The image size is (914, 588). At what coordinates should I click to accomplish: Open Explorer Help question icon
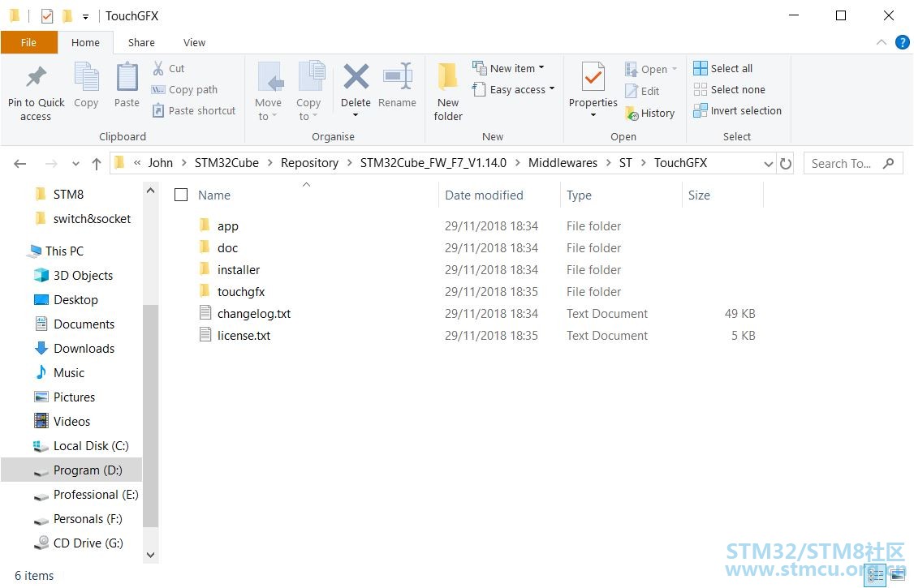click(x=902, y=42)
